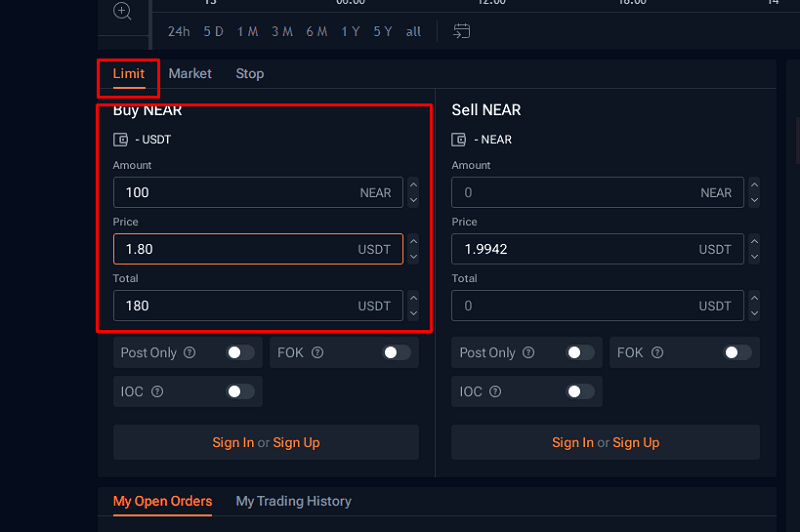Open FOK help icon in Buy panel
The image size is (800, 532).
tap(317, 352)
